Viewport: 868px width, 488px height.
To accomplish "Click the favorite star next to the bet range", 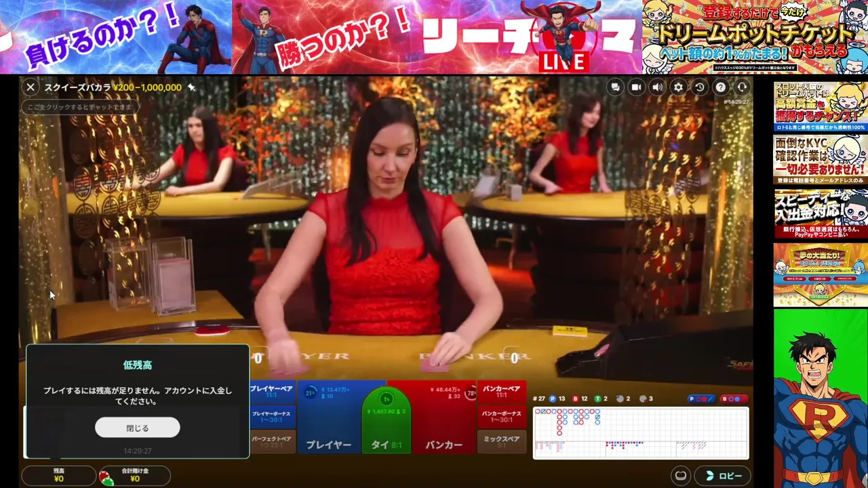I will point(192,87).
